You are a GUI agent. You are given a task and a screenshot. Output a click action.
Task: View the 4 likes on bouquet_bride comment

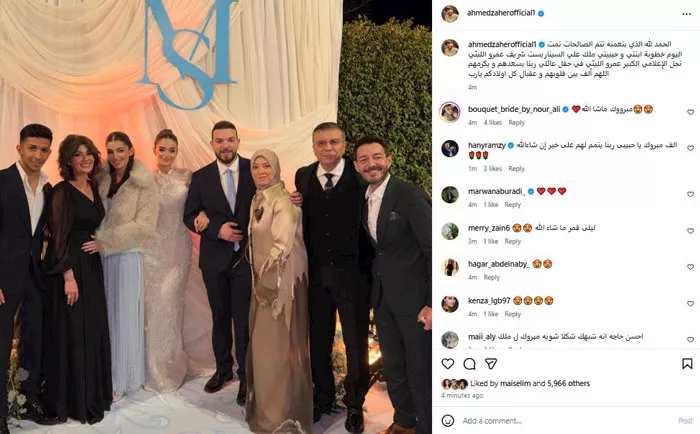coord(493,122)
